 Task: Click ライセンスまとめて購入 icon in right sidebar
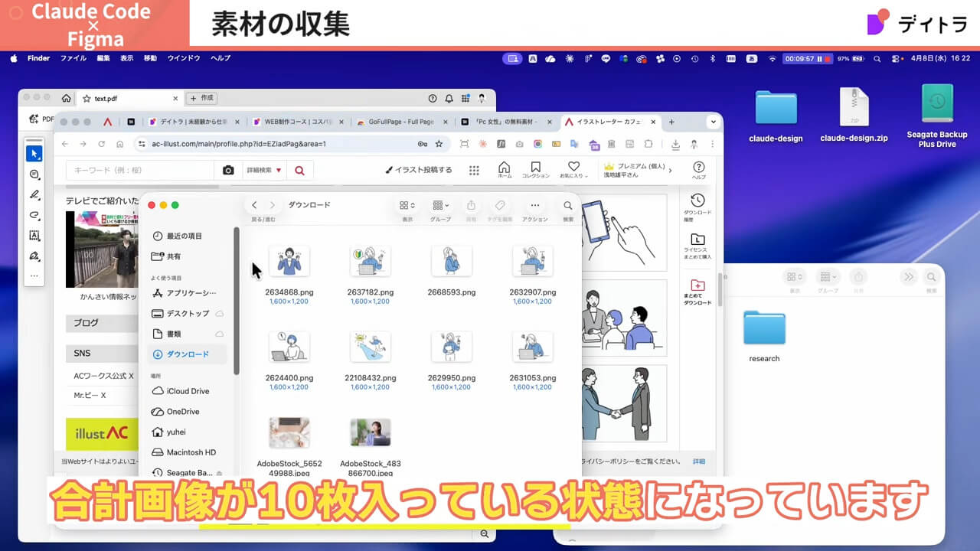697,246
